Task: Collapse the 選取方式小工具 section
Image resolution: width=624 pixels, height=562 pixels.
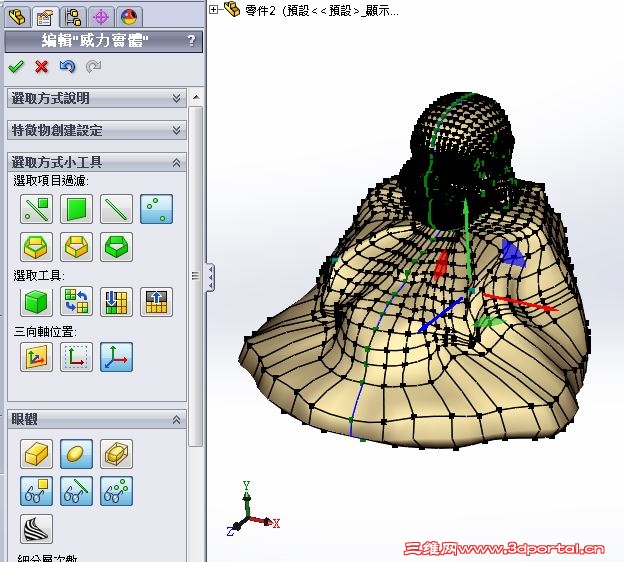Action: tap(176, 162)
